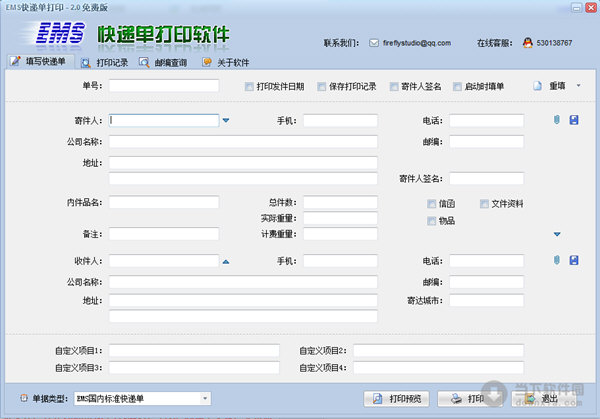Click the 备注 input field
Image resolution: width=600 pixels, height=419 pixels.
tap(164, 234)
